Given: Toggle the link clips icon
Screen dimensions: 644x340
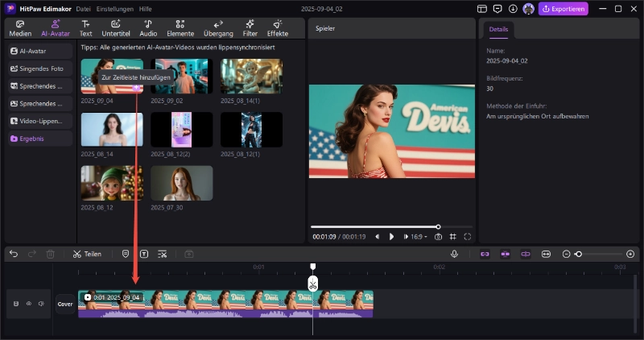Looking at the screenshot, I should click(x=485, y=254).
